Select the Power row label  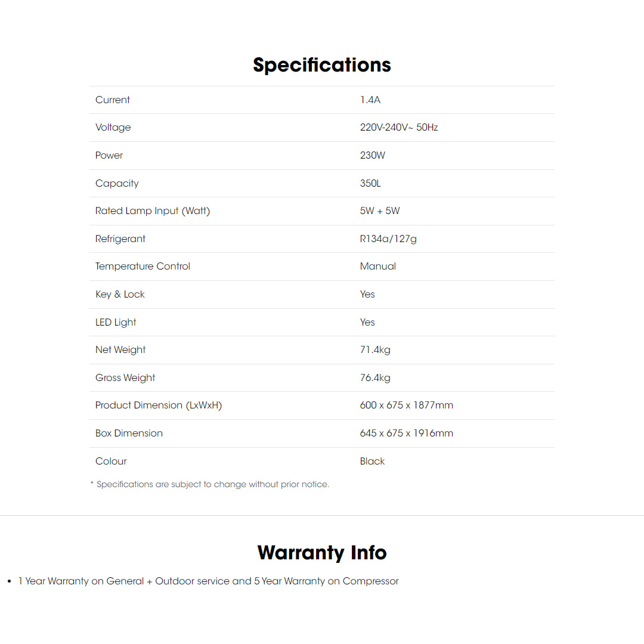(109, 156)
